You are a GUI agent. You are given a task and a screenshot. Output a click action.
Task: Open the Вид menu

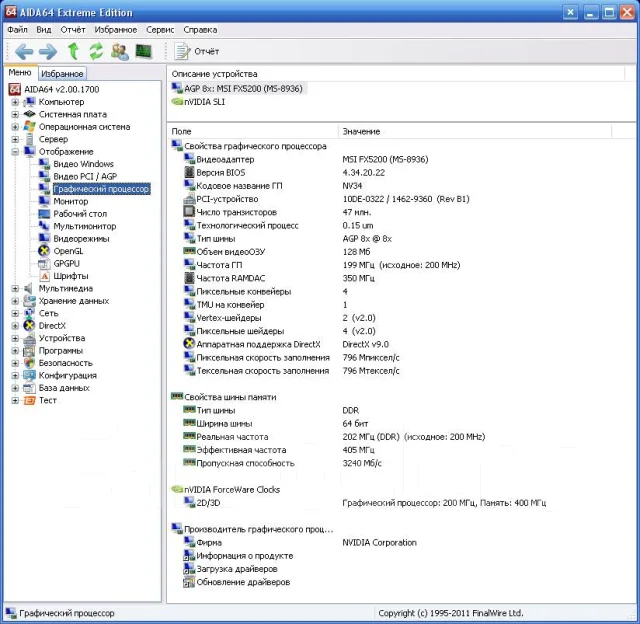click(x=44, y=30)
